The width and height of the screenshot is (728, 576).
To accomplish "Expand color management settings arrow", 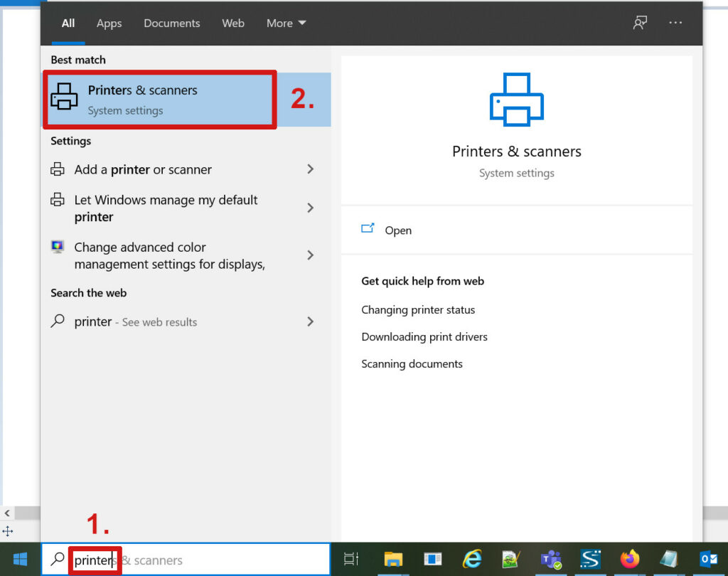I will point(311,255).
